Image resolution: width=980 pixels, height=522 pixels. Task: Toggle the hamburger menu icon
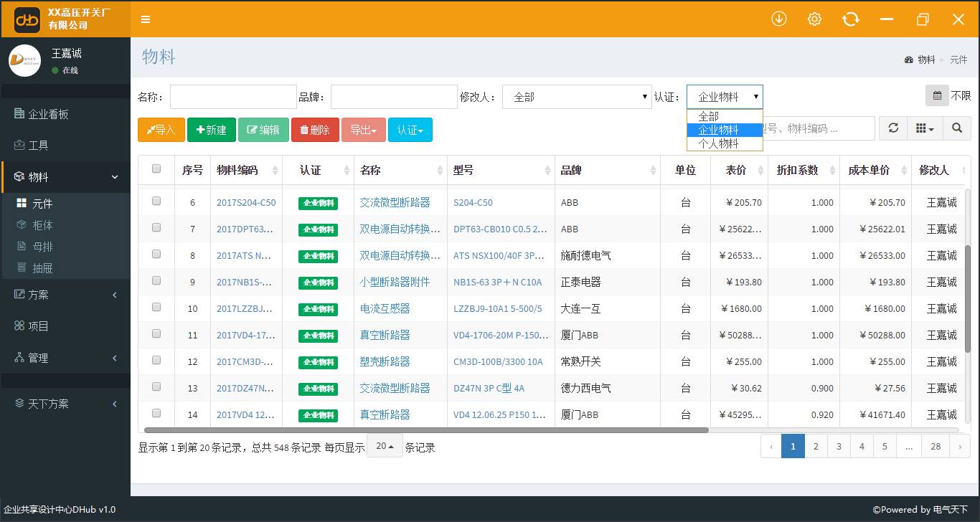(146, 19)
